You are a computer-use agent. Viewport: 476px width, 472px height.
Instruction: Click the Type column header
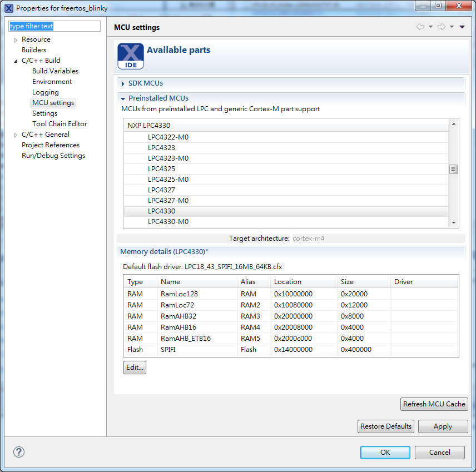pyautogui.click(x=140, y=282)
